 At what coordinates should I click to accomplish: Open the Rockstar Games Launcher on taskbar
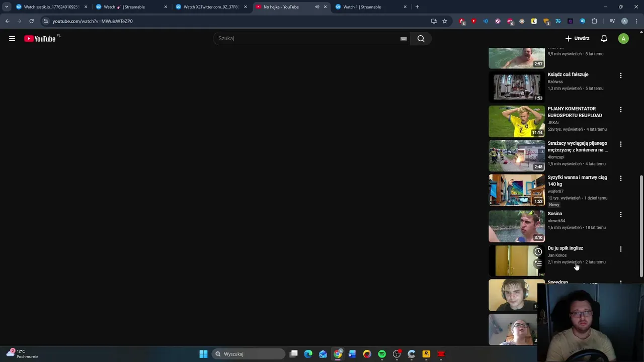click(x=426, y=354)
